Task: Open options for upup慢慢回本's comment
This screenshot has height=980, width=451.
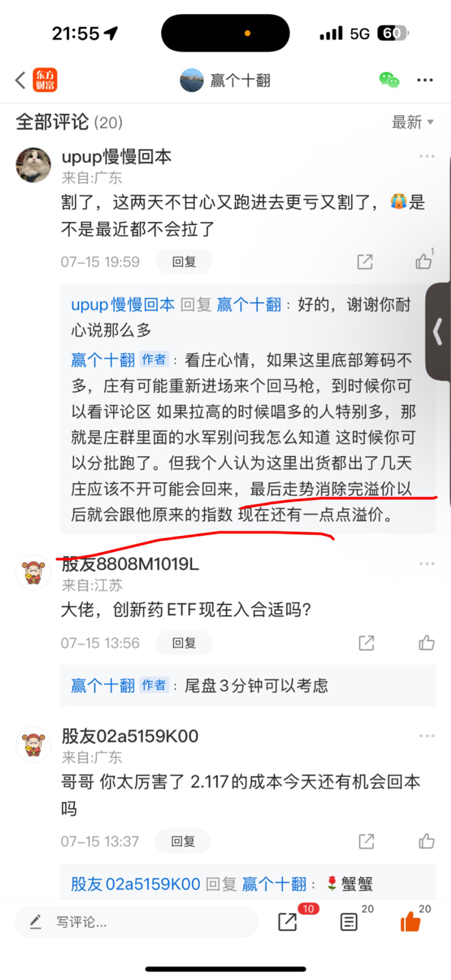Action: pyautogui.click(x=427, y=156)
